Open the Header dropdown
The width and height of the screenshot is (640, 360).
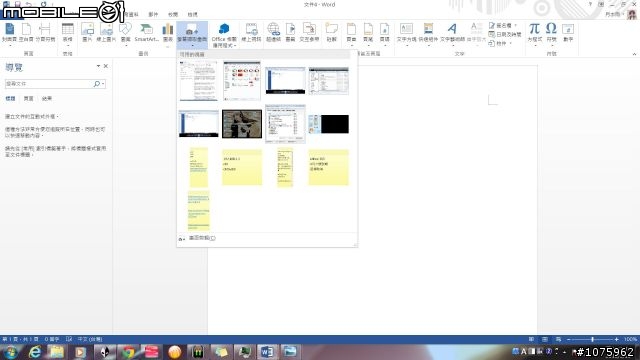coord(351,33)
